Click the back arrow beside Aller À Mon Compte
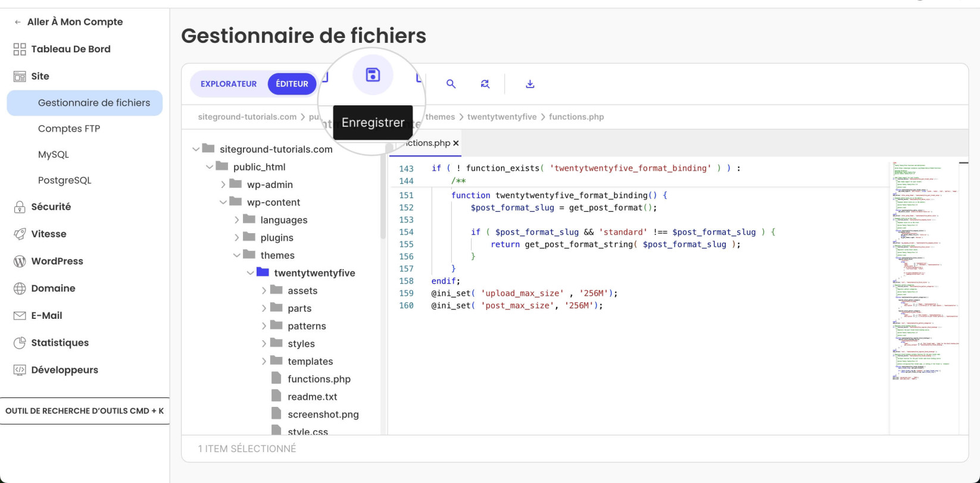Image resolution: width=980 pixels, height=483 pixels. point(17,22)
